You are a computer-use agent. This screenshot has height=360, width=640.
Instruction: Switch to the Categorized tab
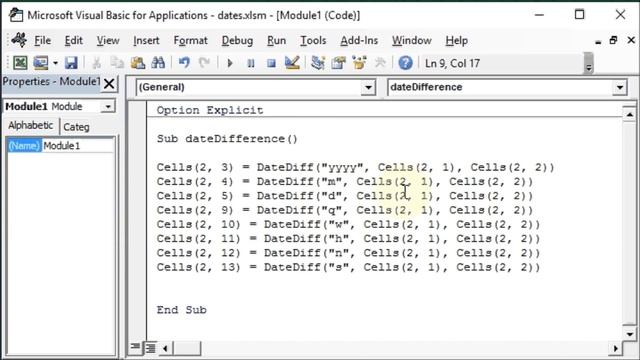pyautogui.click(x=76, y=127)
